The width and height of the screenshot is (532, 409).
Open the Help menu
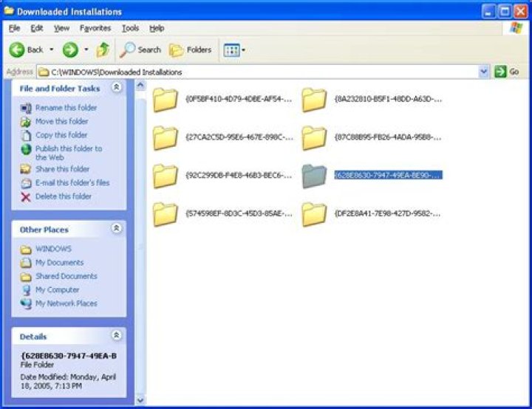coord(157,28)
